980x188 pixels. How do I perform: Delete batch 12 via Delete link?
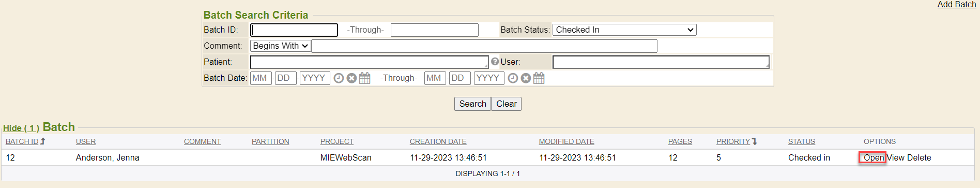pos(919,157)
